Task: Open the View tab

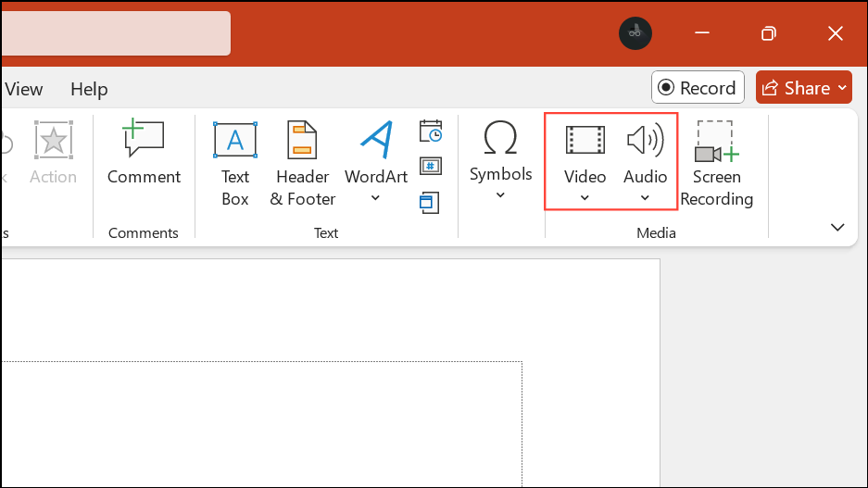Action: (24, 89)
